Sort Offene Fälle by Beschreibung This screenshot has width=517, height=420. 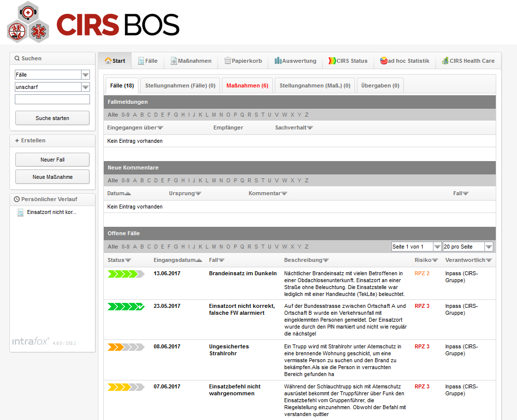click(x=306, y=260)
